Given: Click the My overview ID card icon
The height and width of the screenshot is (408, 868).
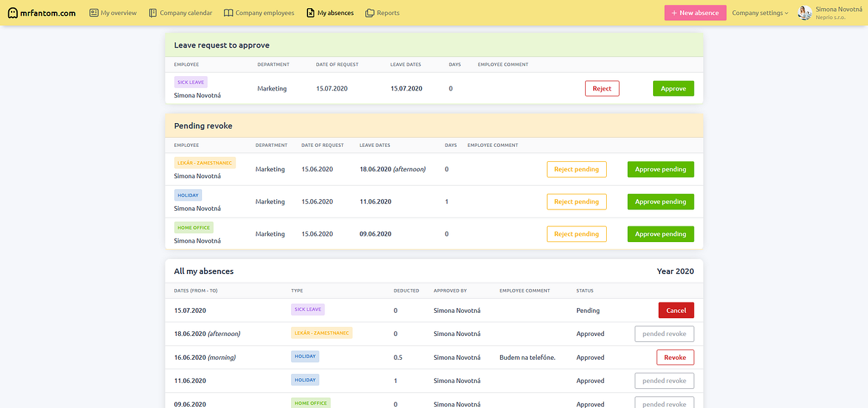Looking at the screenshot, I should (94, 13).
